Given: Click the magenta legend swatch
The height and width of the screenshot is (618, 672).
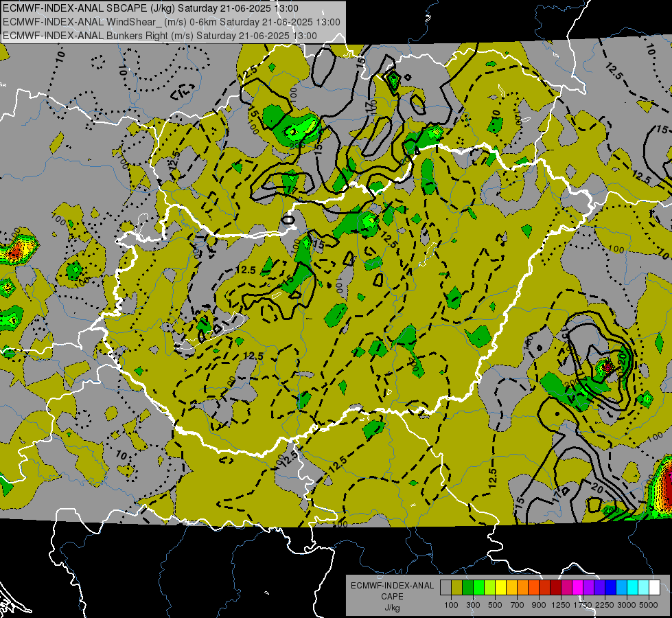Looking at the screenshot, I should click(578, 588).
